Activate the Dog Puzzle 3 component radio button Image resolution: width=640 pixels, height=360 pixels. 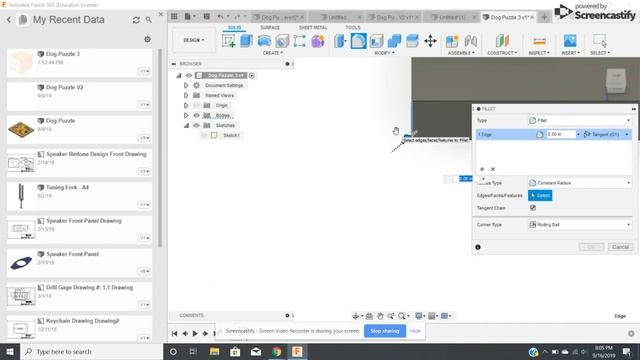pyautogui.click(x=252, y=76)
